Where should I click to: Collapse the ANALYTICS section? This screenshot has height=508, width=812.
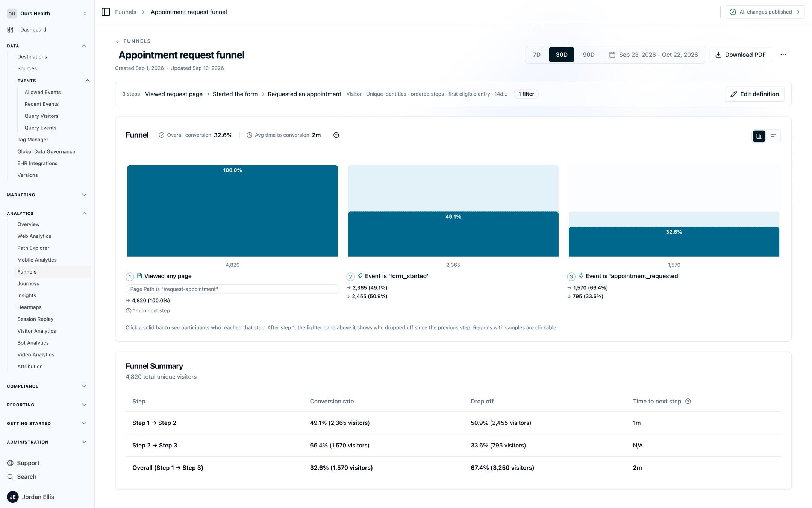pos(84,213)
